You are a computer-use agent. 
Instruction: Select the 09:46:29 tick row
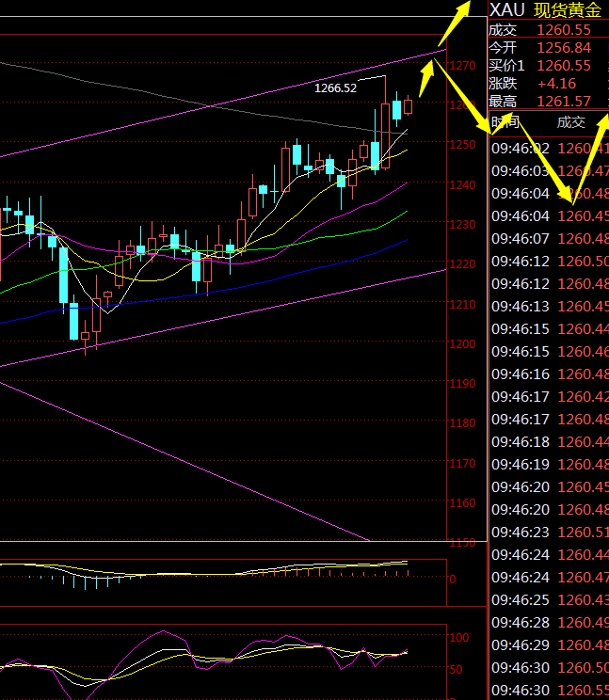[x=550, y=645]
